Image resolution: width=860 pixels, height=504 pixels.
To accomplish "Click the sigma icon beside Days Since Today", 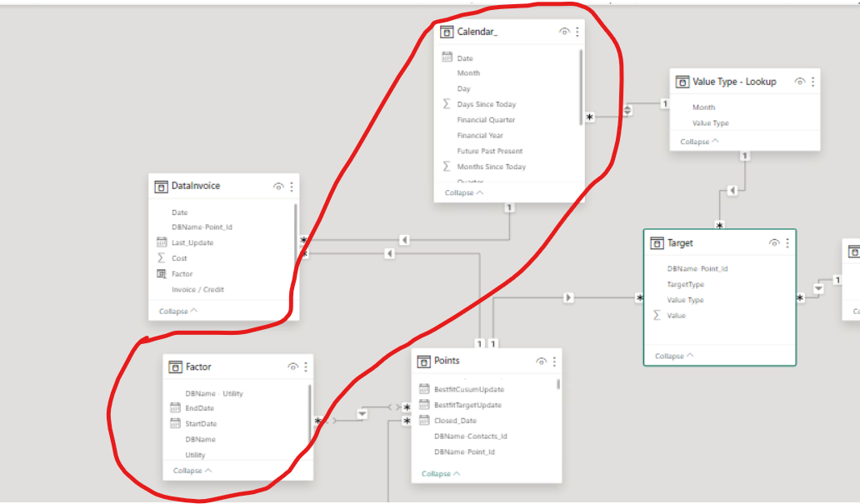I will click(447, 103).
